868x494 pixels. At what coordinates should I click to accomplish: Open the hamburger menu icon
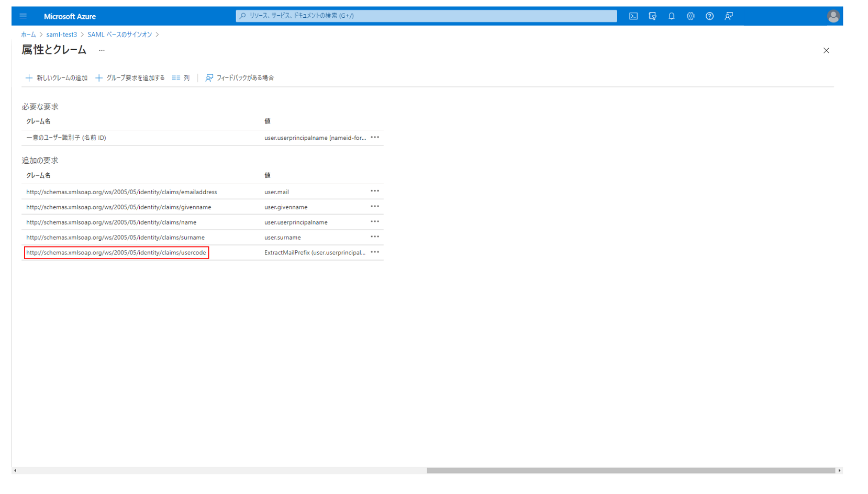pyautogui.click(x=23, y=16)
